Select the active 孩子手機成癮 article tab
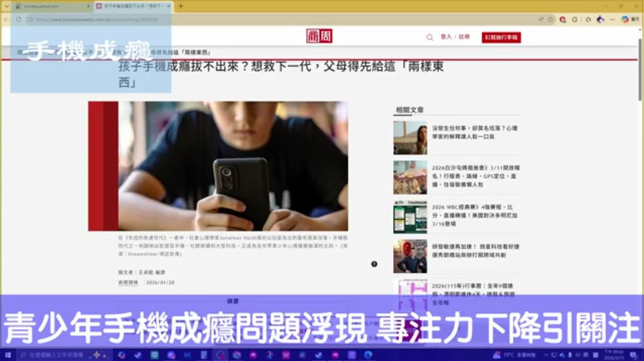 [x=130, y=6]
